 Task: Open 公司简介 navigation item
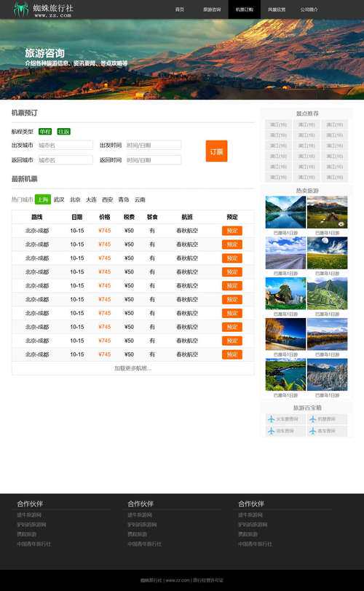click(309, 9)
